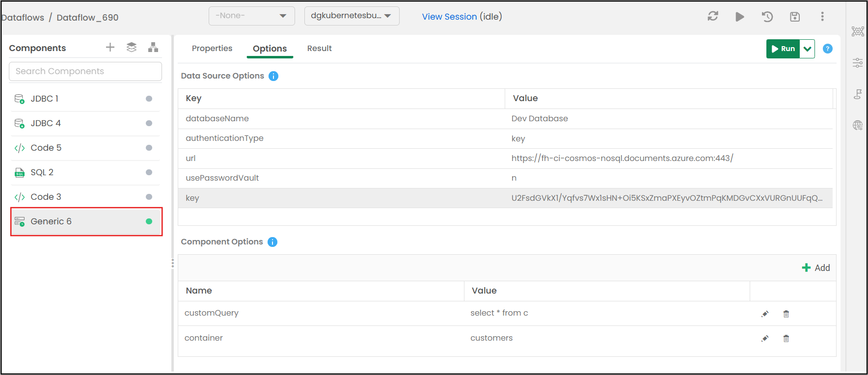
Task: Open the View Session link
Action: (x=449, y=16)
